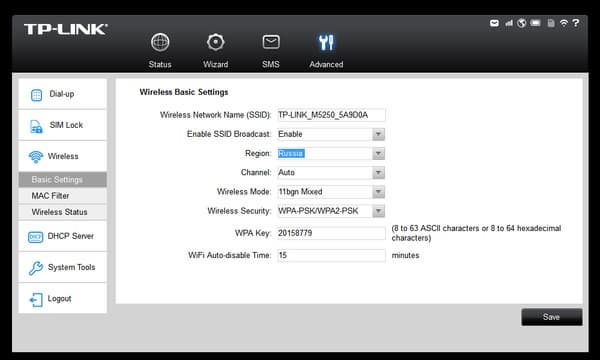Viewport: 600px width, 360px height.
Task: Go to the Advanced tab label
Action: [x=326, y=64]
